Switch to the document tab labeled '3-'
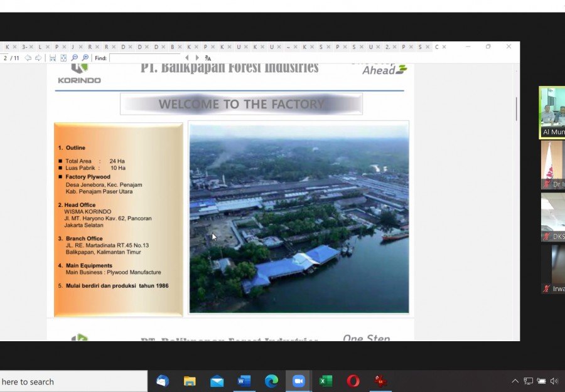The image size is (565, 392). click(x=24, y=47)
